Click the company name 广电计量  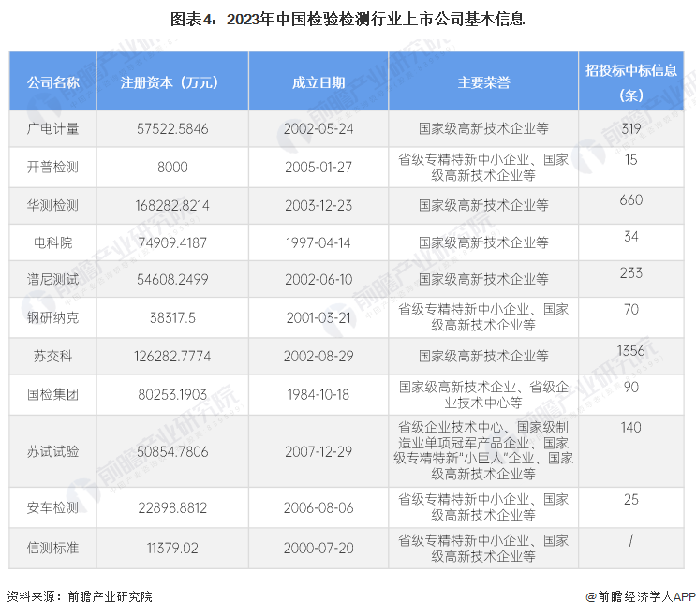[x=52, y=128]
